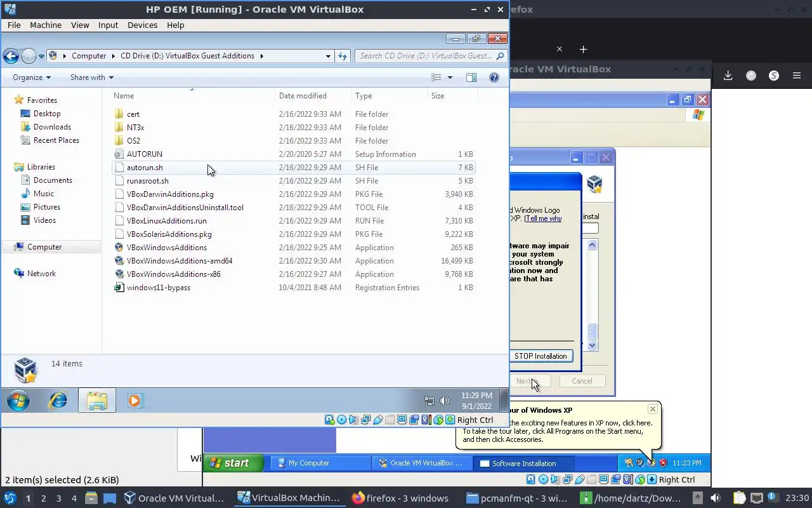Click the Windows 7 tray network icon
The image size is (812, 508).
[x=429, y=401]
